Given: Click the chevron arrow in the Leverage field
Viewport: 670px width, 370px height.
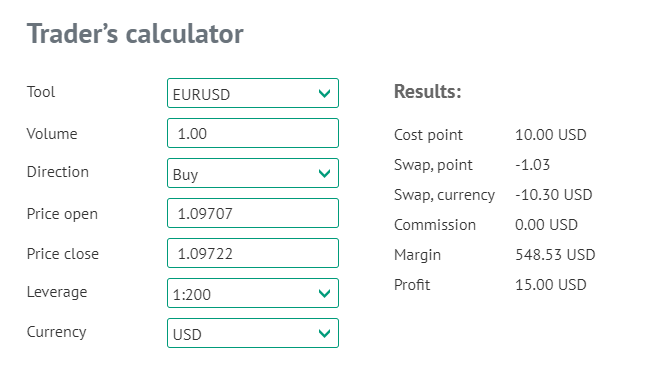Looking at the screenshot, I should [325, 293].
